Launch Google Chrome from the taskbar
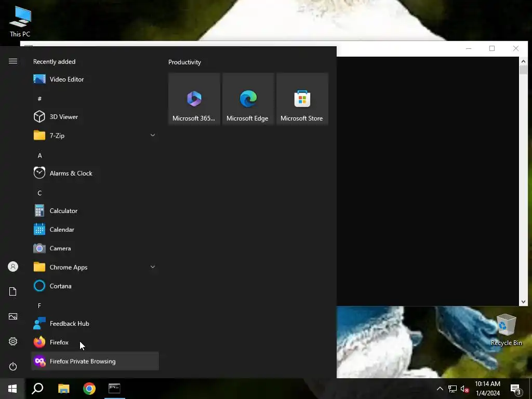 (89, 389)
